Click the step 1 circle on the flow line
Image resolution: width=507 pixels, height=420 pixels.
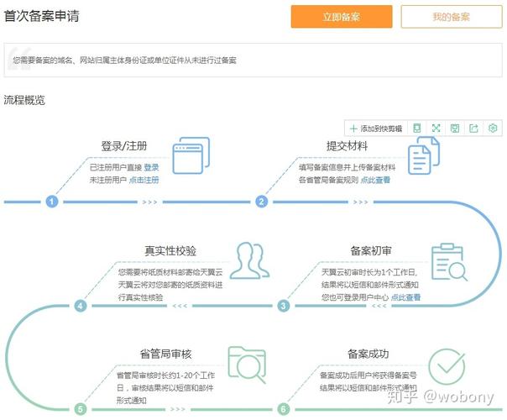click(x=52, y=202)
